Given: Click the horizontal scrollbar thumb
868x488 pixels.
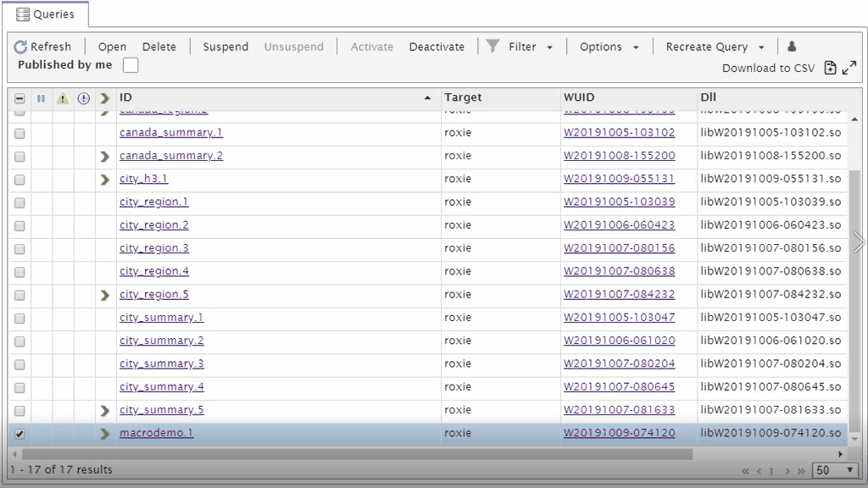Looking at the screenshot, I should click(x=357, y=454).
